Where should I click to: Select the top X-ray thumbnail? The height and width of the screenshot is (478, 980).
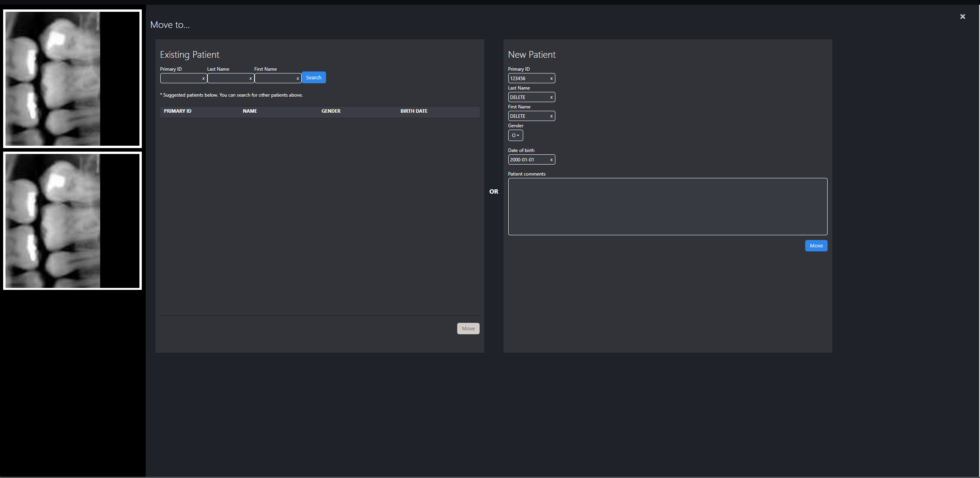coord(72,79)
